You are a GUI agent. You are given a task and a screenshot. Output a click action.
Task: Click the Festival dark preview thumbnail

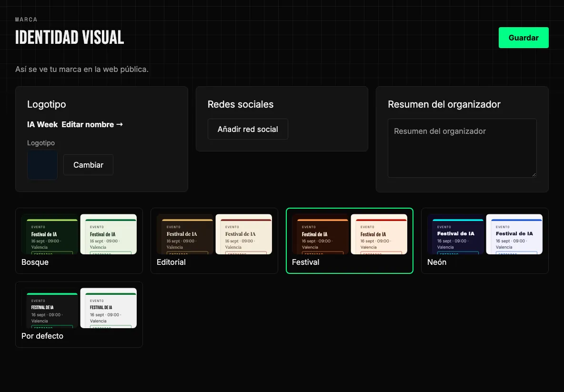pyautogui.click(x=320, y=234)
